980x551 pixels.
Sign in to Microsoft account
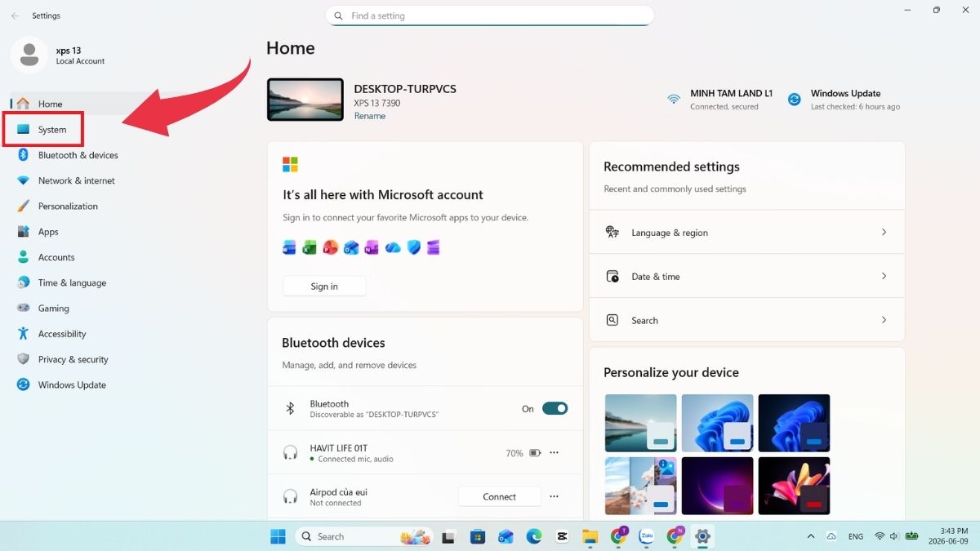tap(324, 287)
